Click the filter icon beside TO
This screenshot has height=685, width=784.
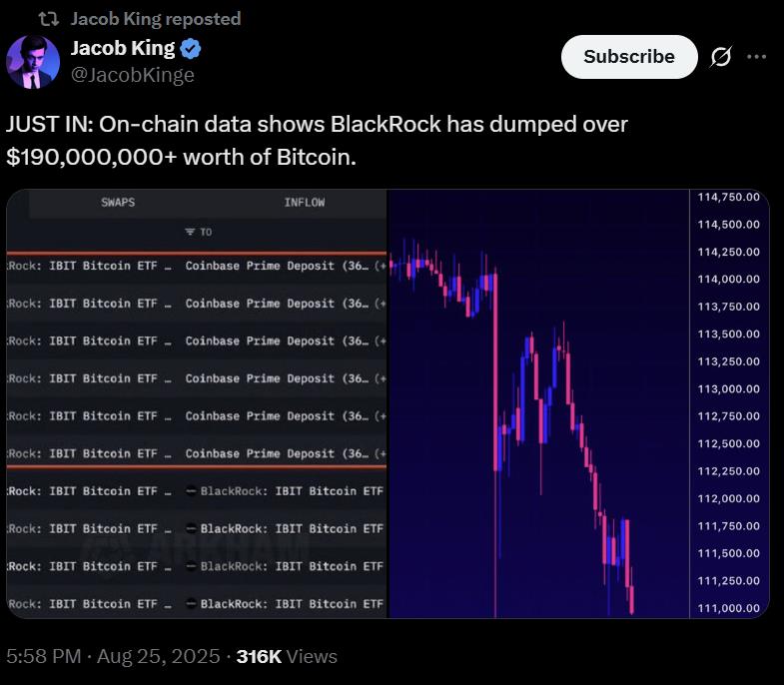click(190, 232)
